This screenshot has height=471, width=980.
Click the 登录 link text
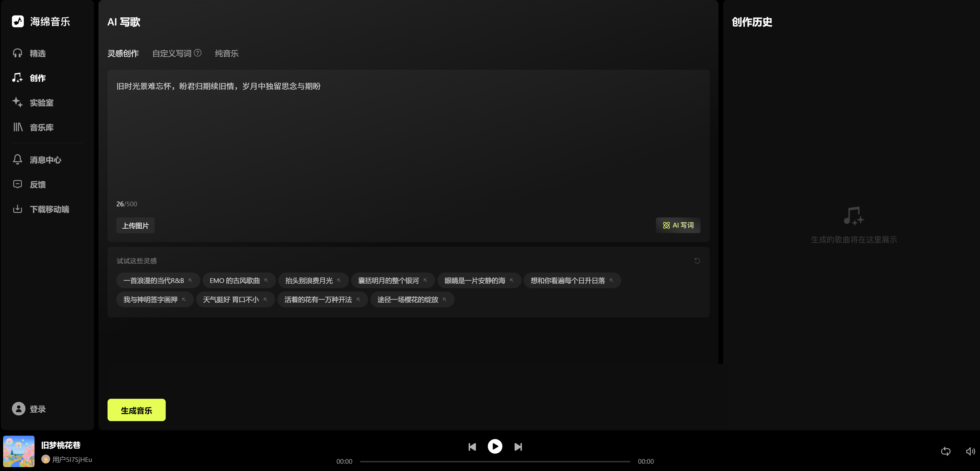(x=38, y=409)
